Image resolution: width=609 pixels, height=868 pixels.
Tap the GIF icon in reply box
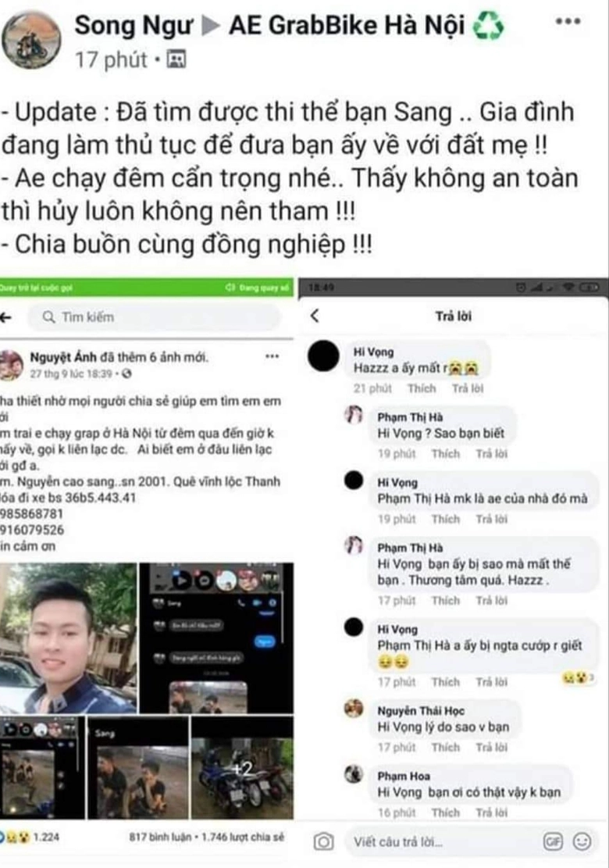pyautogui.click(x=553, y=842)
